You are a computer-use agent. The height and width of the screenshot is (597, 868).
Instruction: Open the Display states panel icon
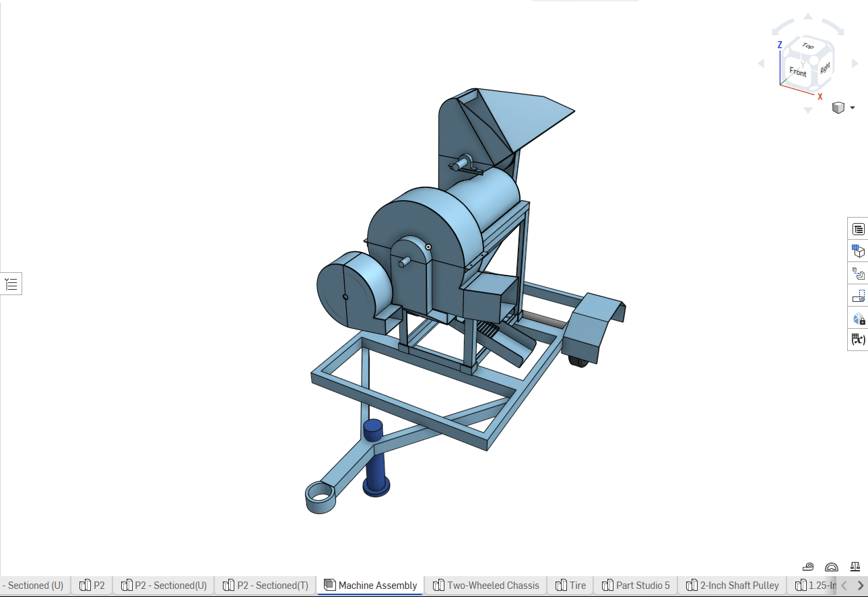(x=858, y=317)
